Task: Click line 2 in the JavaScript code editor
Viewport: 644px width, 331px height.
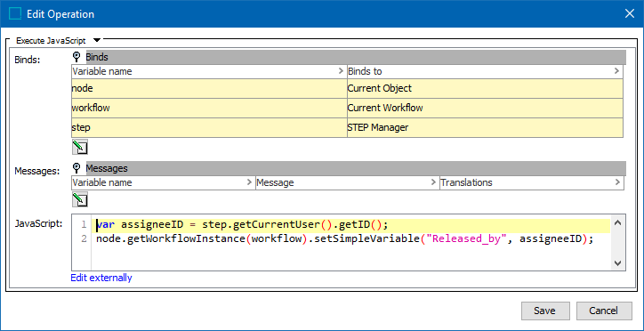Action: (x=345, y=239)
